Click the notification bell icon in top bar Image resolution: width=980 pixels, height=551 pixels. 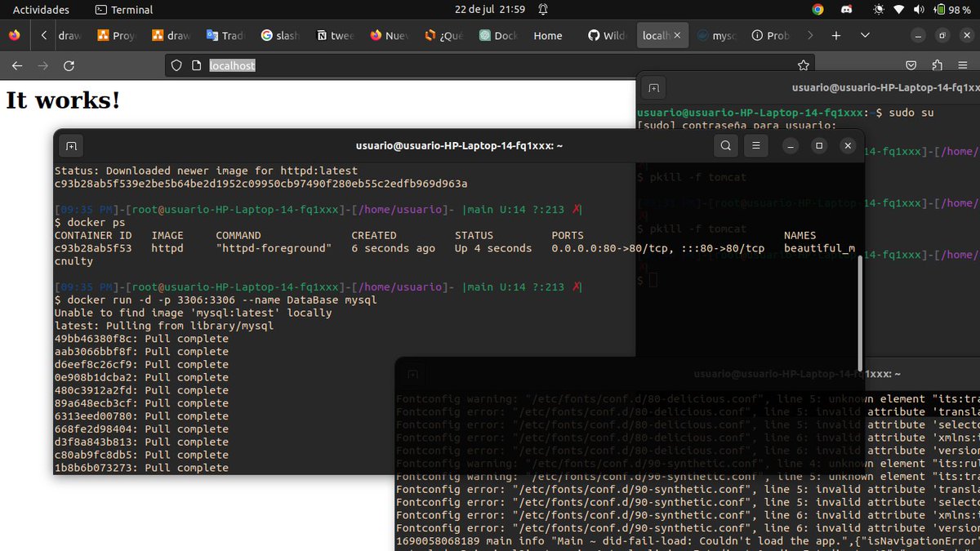pyautogui.click(x=543, y=10)
